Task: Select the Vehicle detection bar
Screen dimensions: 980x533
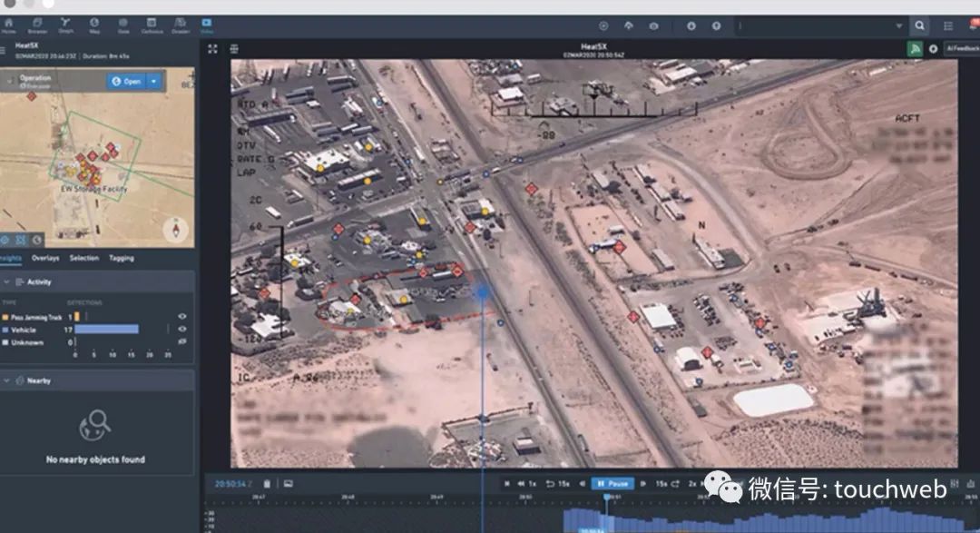Action: click(107, 329)
